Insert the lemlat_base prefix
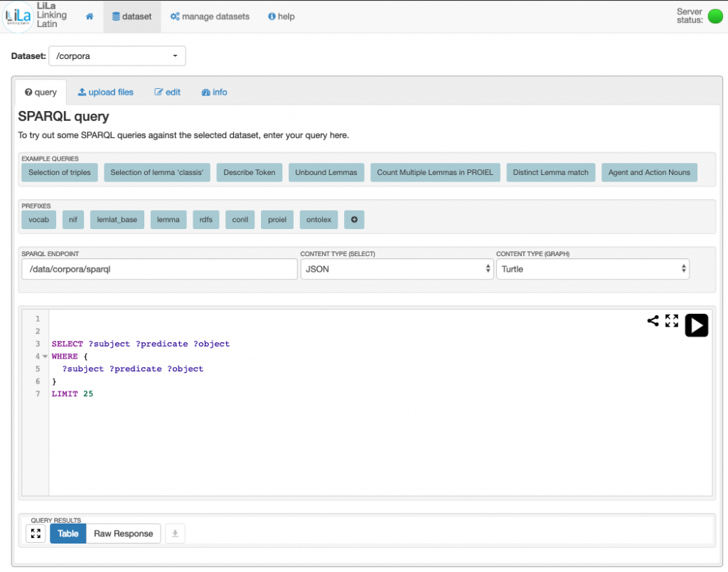The image size is (728, 572). (117, 220)
